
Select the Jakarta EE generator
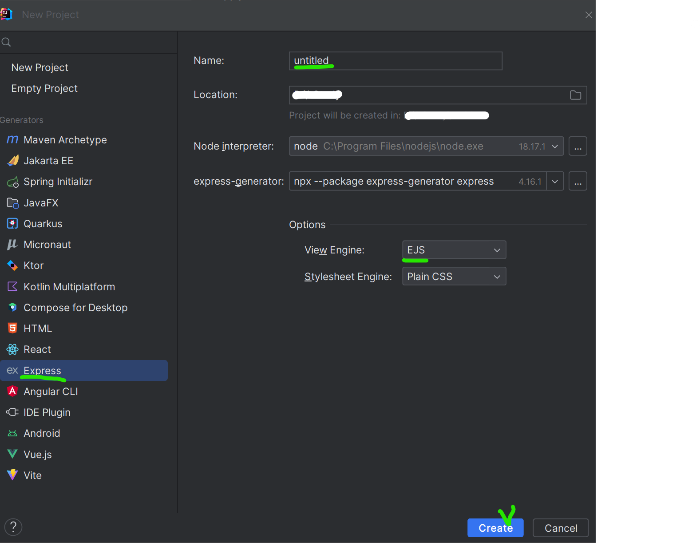(x=48, y=161)
